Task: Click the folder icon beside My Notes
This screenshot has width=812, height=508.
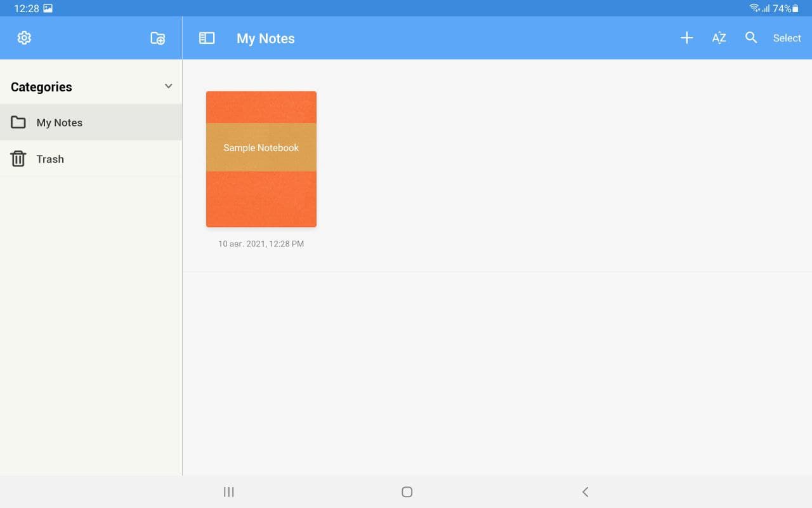Action: [18, 123]
